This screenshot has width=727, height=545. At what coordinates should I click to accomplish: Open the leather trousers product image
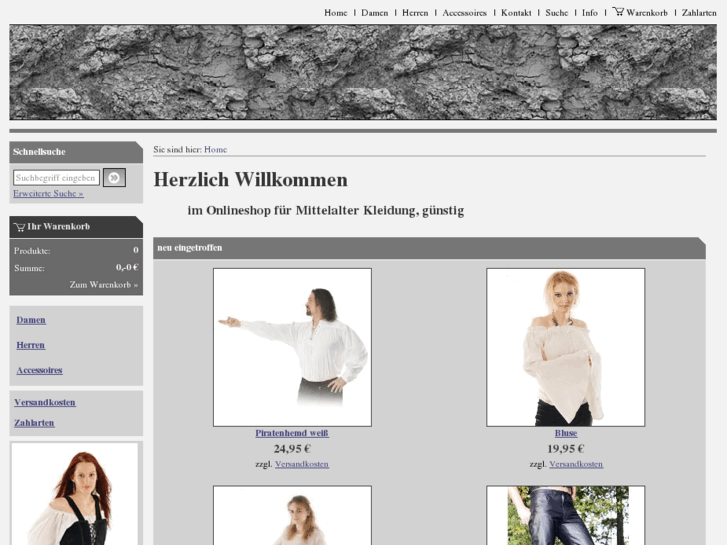[x=566, y=515]
